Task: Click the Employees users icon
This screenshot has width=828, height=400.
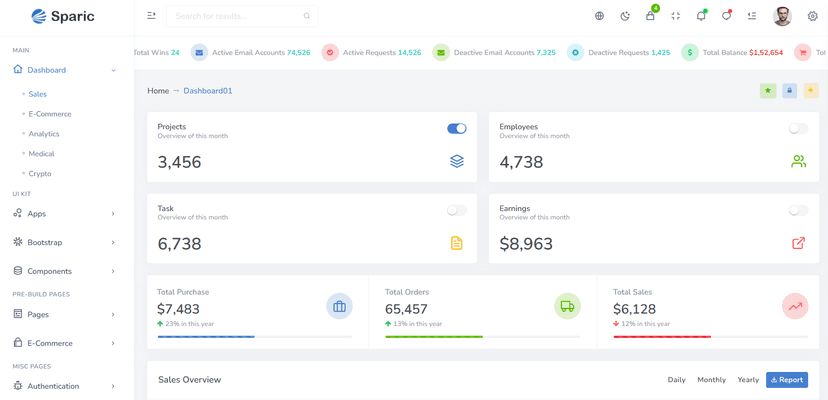Action: coord(798,161)
